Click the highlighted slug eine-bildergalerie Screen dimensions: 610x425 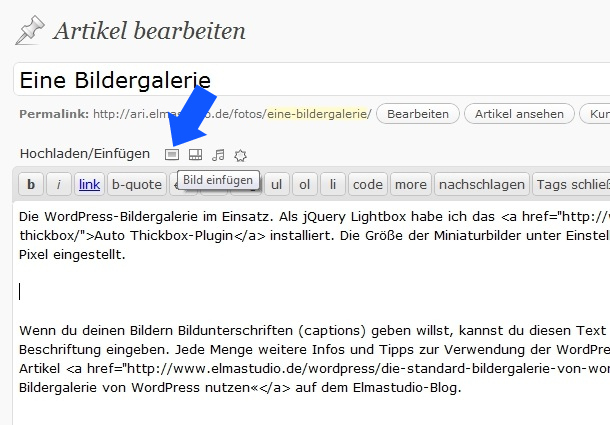317,114
